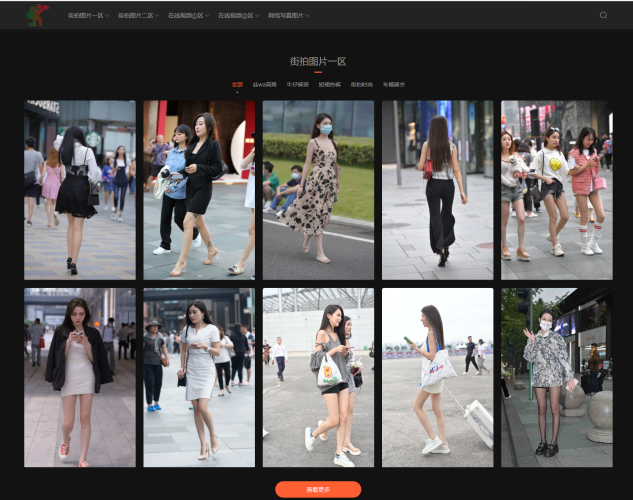Image resolution: width=633 pixels, height=500 pixels.
Task: Open thumbnail of woman pulling white suitcase
Action: coord(437,377)
